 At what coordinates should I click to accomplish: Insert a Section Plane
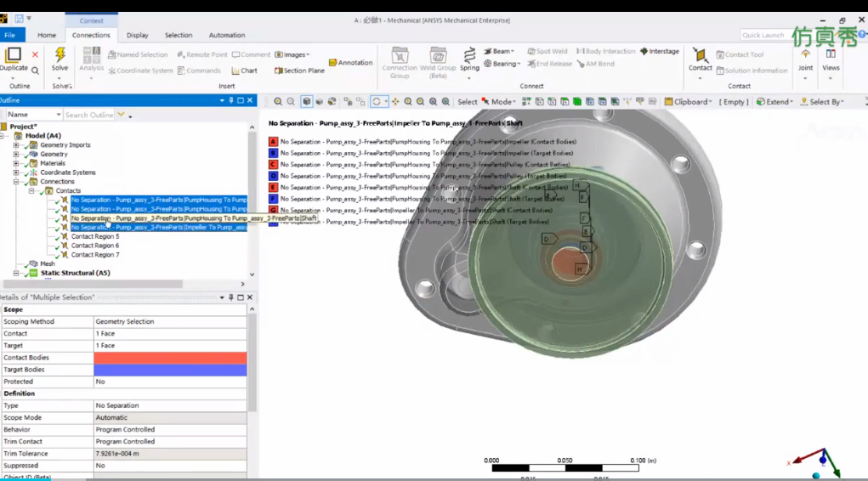pos(299,71)
